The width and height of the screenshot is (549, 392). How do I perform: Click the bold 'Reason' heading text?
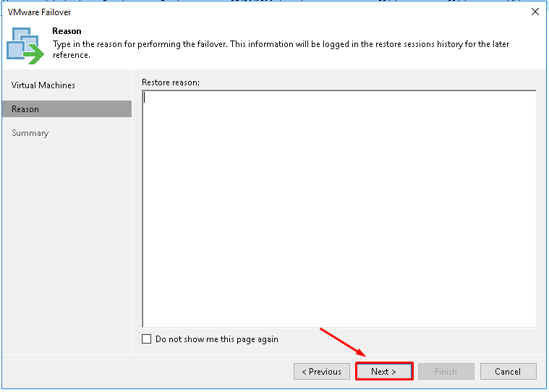67,31
